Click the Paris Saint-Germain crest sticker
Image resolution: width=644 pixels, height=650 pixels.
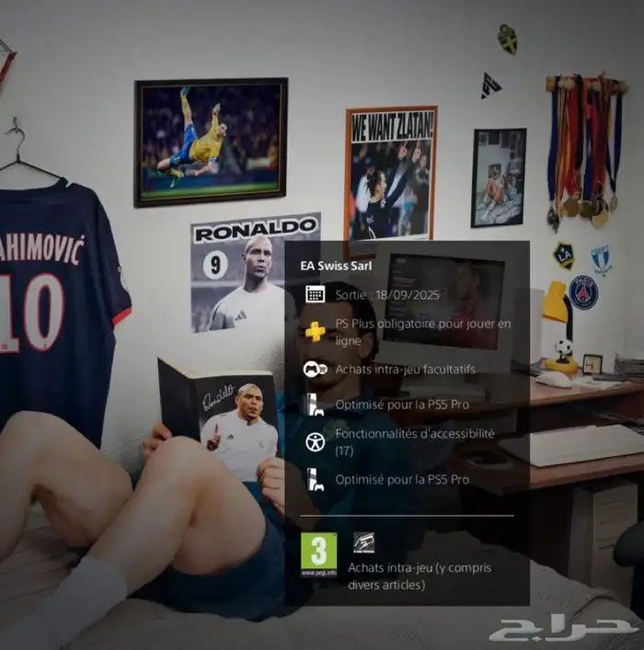[583, 292]
